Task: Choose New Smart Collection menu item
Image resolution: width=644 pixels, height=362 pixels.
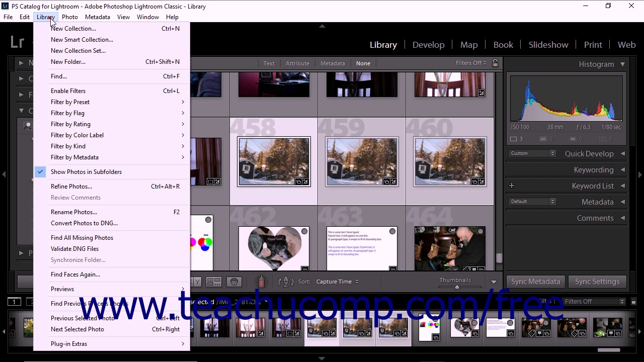Action: click(x=113, y=40)
